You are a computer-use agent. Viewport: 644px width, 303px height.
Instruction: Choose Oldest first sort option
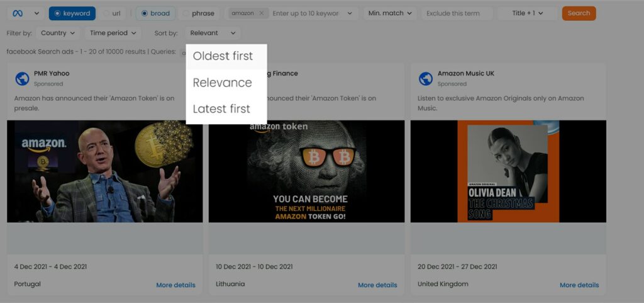(226, 56)
